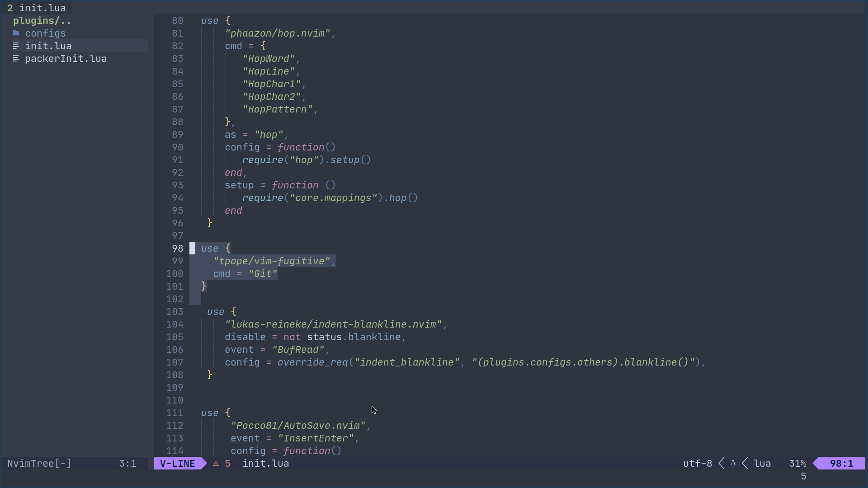Click the configs folder icon in NvimTree
Image resolution: width=868 pixels, height=488 pixels.
coord(17,33)
